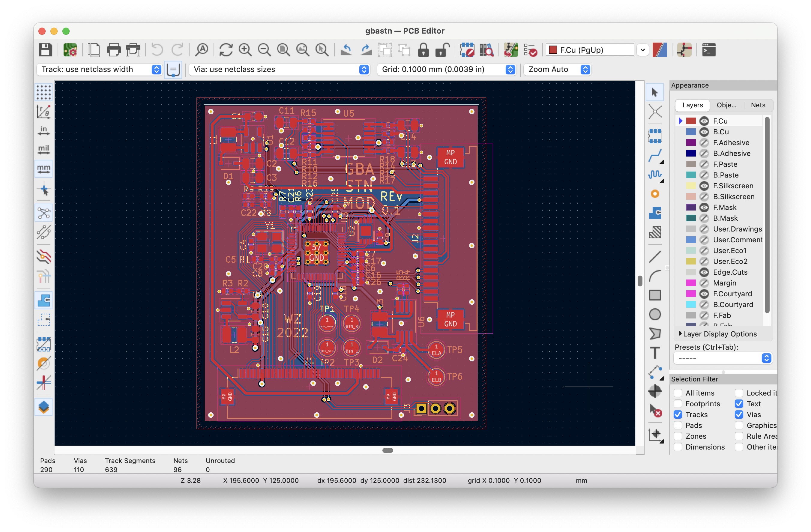Check the Footprints selection filter
Image resolution: width=811 pixels, height=532 pixels.
[678, 404]
